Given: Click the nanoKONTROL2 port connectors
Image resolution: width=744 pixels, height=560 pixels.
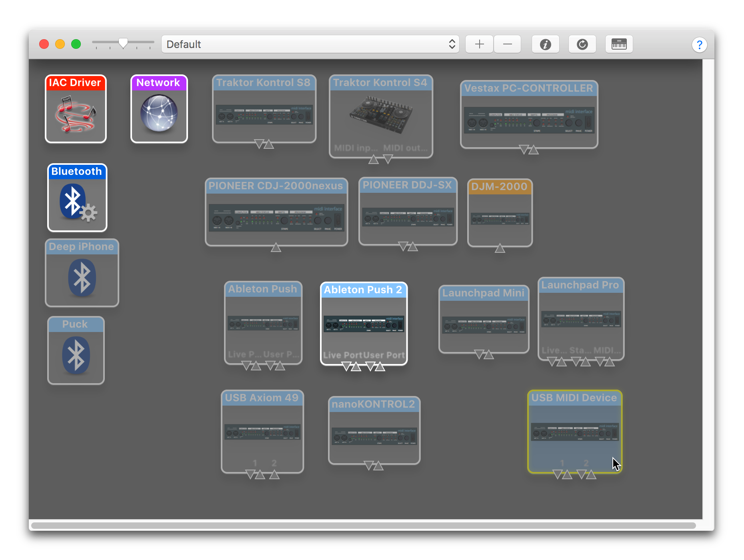Looking at the screenshot, I should [374, 466].
